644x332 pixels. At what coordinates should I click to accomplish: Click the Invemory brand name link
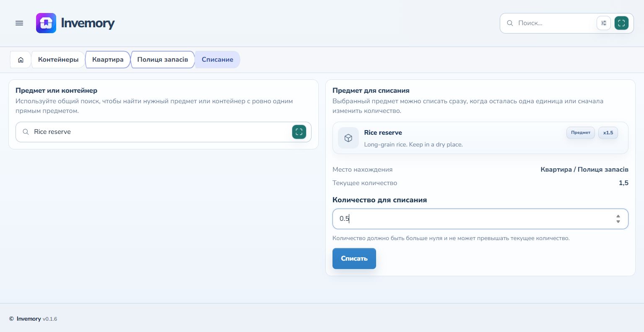88,23
